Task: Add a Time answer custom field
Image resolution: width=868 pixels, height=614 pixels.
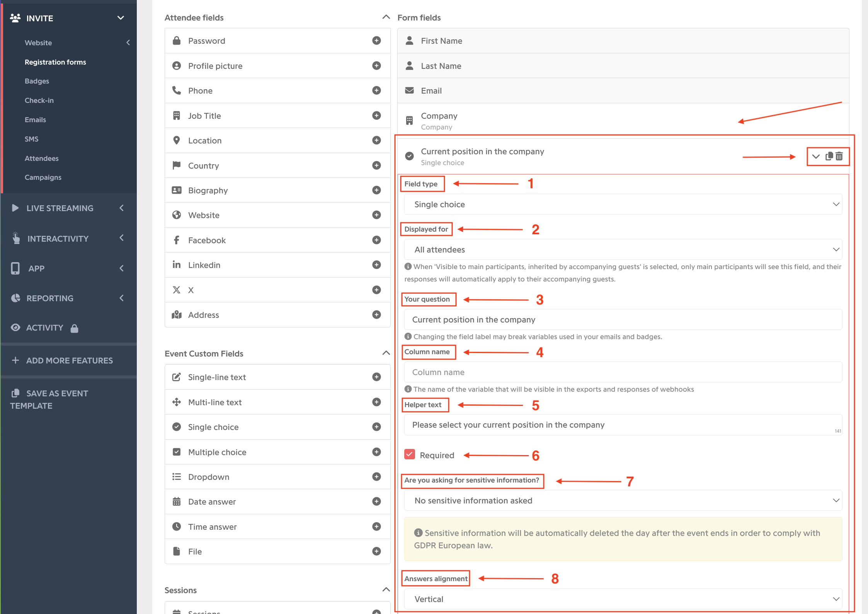Action: [x=376, y=527]
